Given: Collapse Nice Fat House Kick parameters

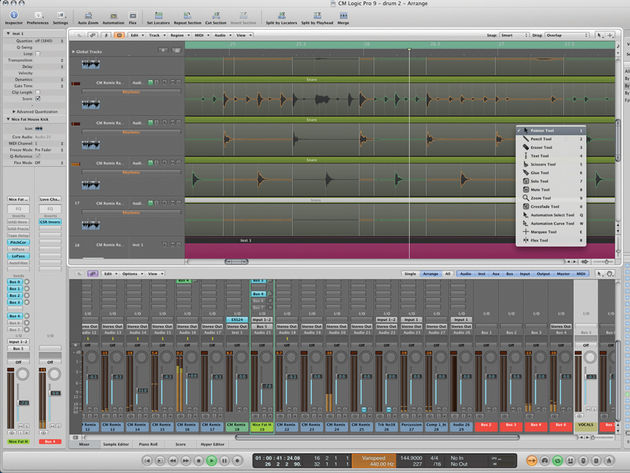Looking at the screenshot, I should (x=8, y=119).
